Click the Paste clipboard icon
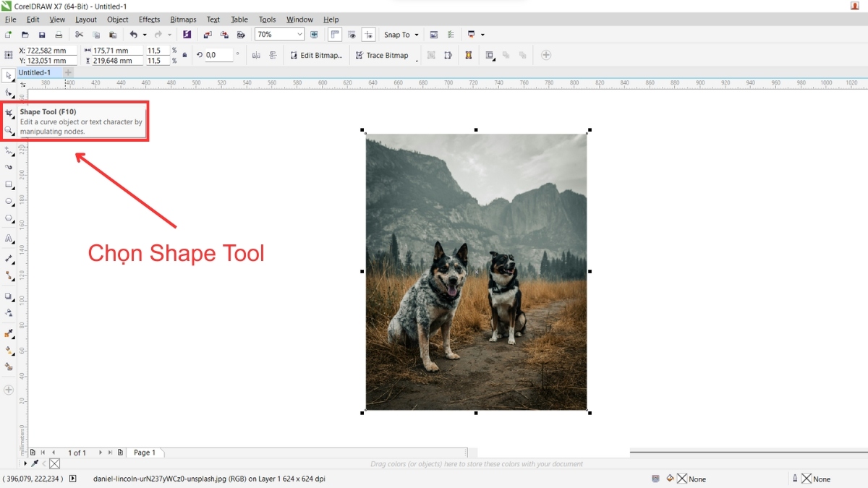Viewport: 868px width, 488px height. pos(113,35)
